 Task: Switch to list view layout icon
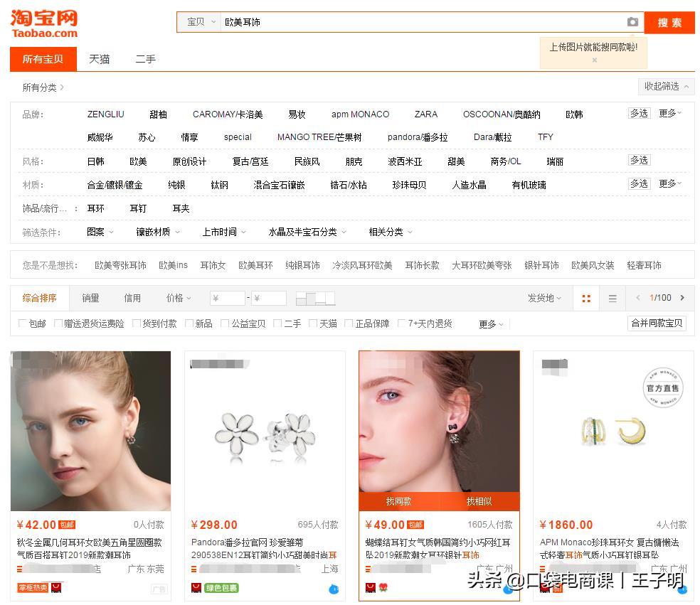click(x=612, y=299)
